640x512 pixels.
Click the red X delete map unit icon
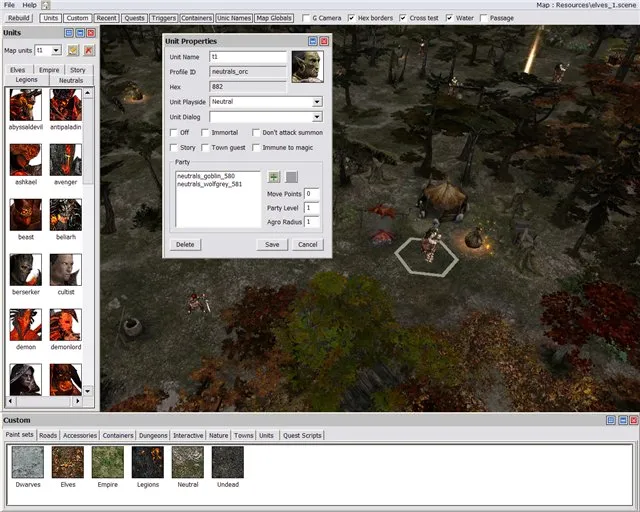tap(88, 50)
